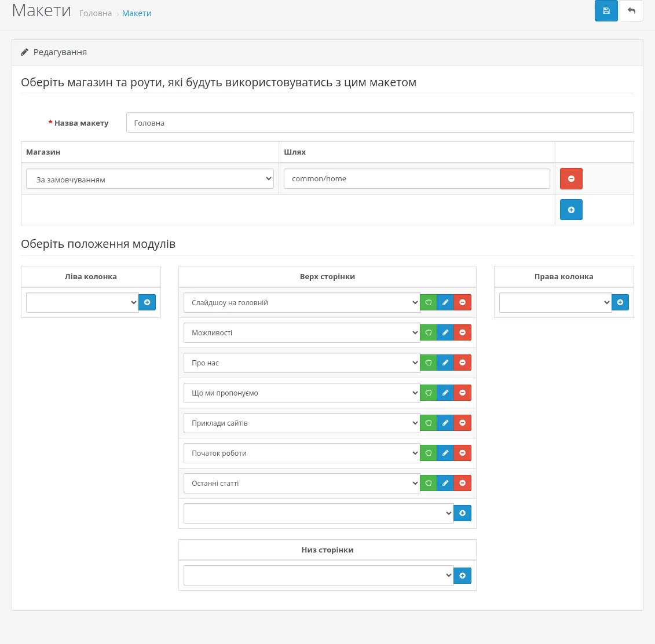Edit the Можливості module

pyautogui.click(x=445, y=332)
